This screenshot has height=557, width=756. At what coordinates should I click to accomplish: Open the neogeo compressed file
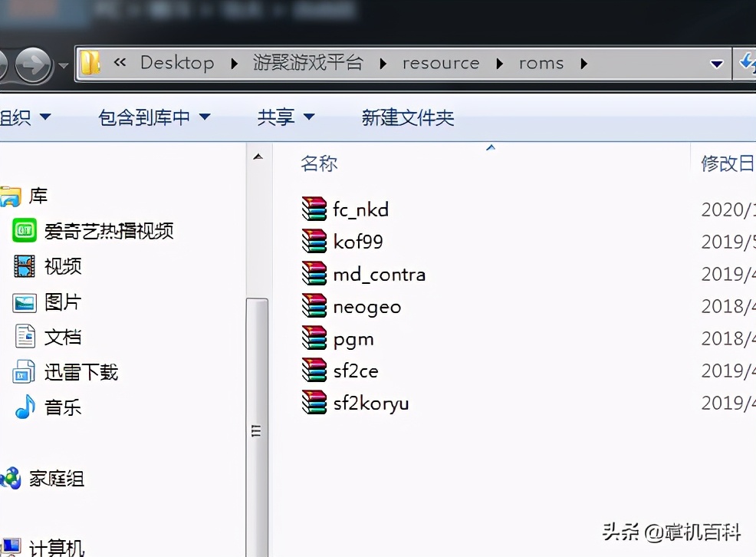pyautogui.click(x=366, y=305)
